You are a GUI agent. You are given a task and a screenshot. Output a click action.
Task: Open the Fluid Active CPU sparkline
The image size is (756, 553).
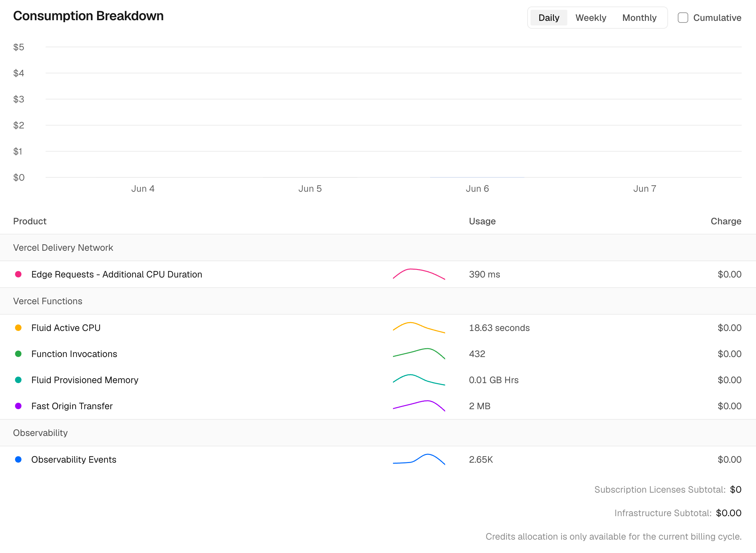[x=419, y=328]
